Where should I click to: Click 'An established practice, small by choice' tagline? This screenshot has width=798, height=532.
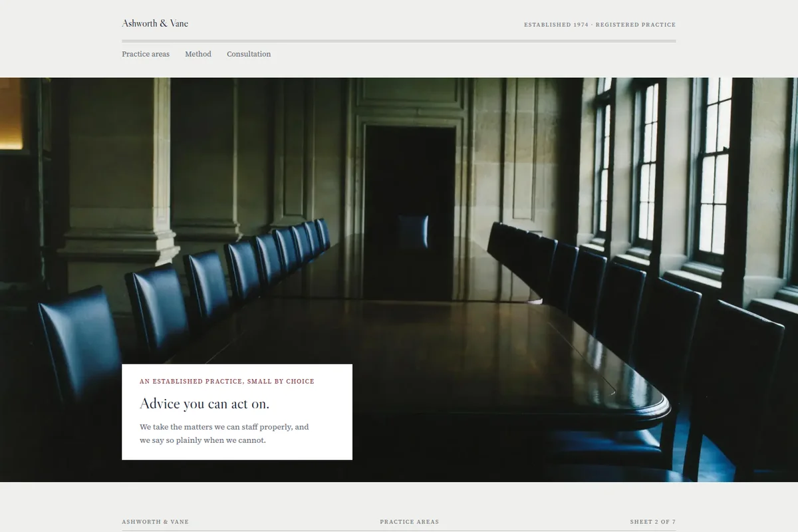pos(227,382)
